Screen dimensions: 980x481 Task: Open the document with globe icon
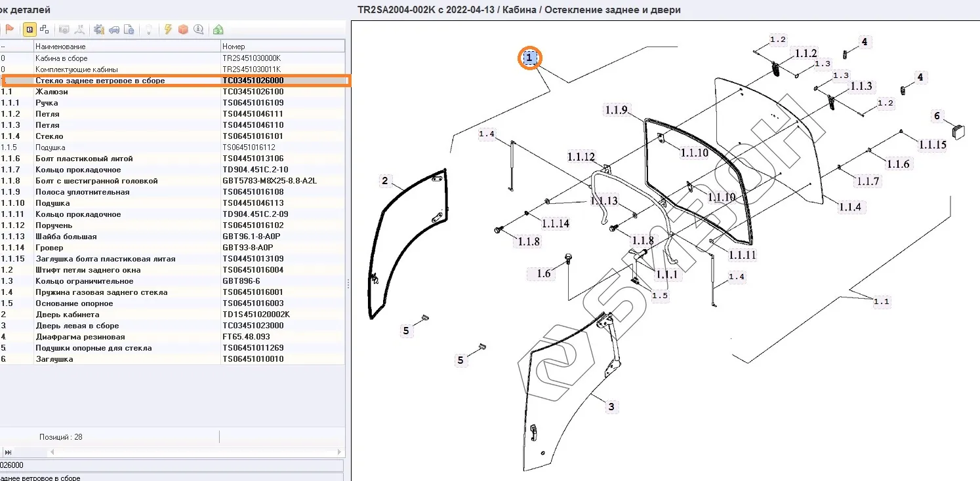(x=129, y=29)
